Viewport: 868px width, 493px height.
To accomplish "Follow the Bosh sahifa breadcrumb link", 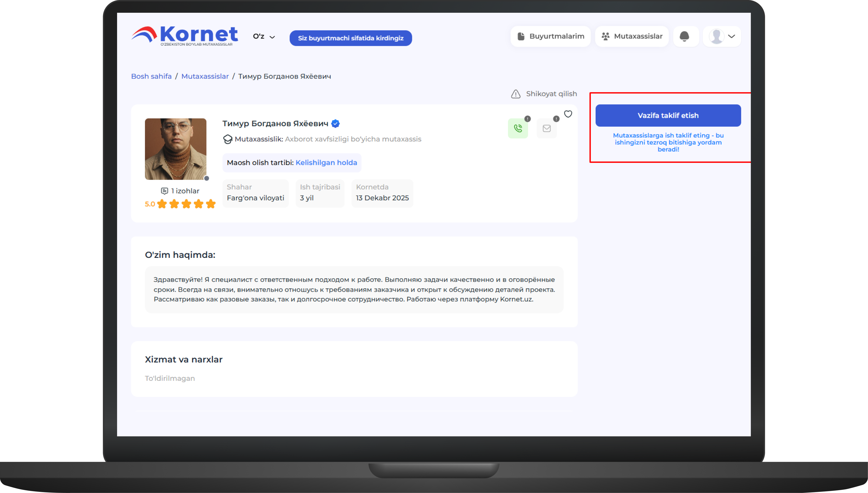I will tap(151, 77).
